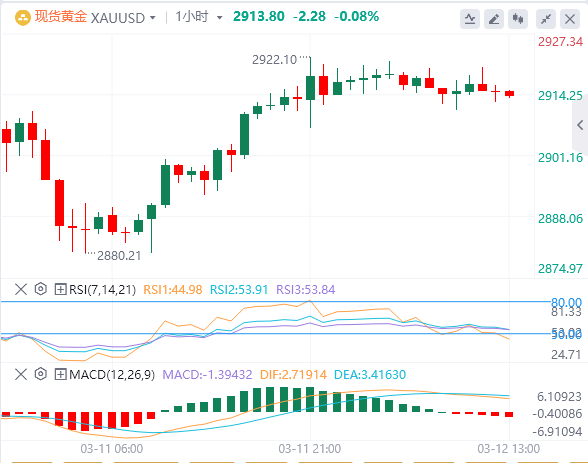This screenshot has height=463, width=588.
Task: Click the 2922.10 high price label
Action: [274, 60]
